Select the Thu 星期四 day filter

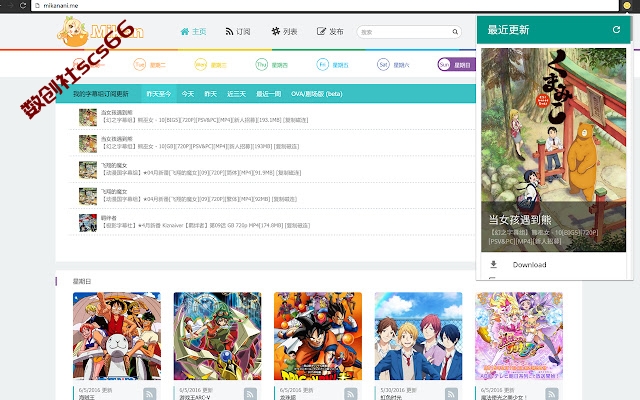point(271,64)
